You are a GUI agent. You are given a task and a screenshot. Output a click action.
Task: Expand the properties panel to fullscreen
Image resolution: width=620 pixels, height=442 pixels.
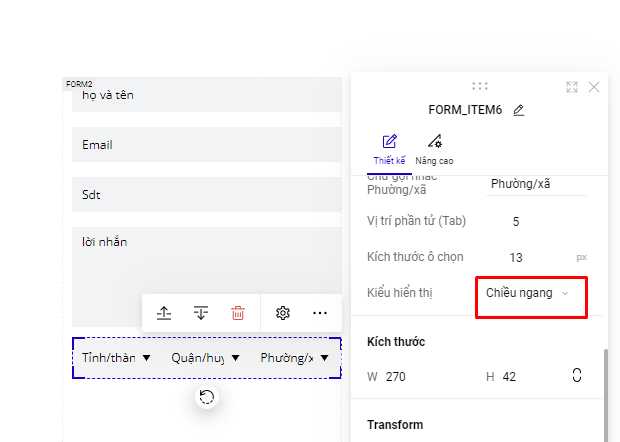572,87
